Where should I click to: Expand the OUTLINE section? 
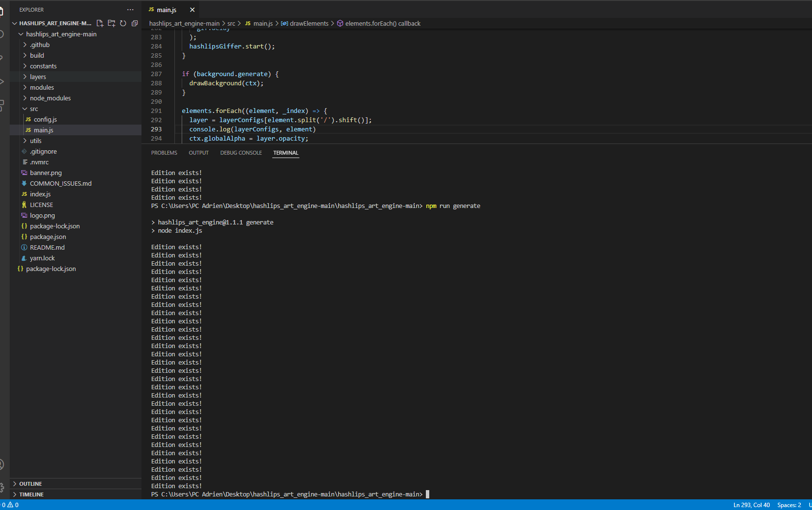31,483
